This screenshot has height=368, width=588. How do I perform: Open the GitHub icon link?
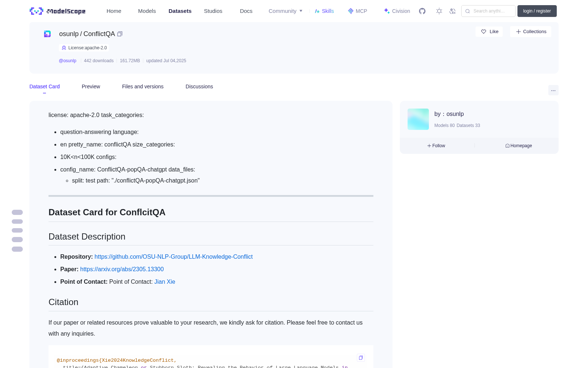pos(422,11)
